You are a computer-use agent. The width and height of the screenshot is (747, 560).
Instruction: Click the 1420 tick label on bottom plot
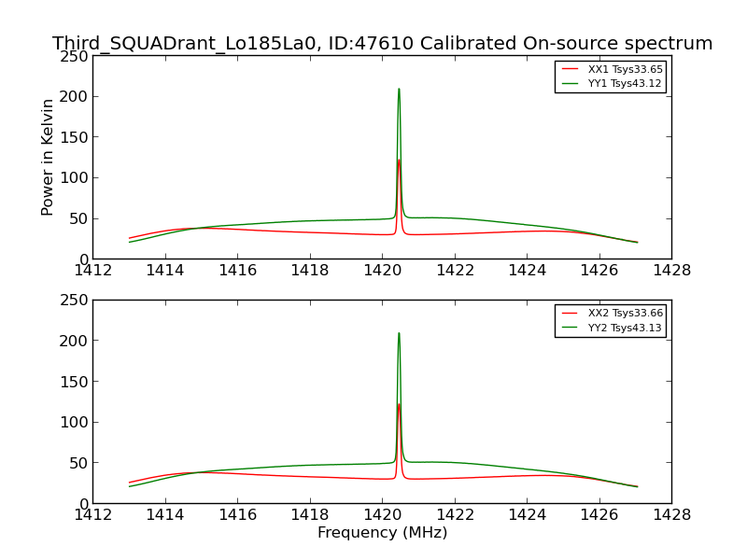click(382, 515)
